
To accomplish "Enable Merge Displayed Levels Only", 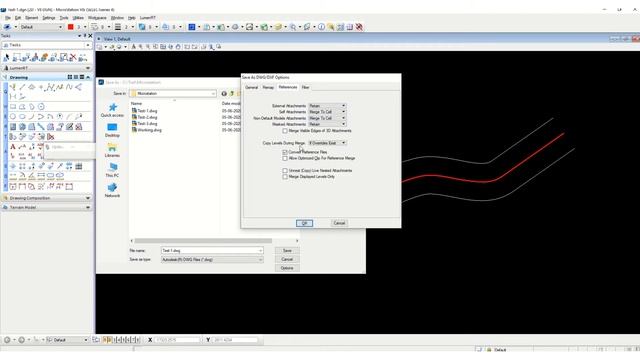I will tap(285, 177).
